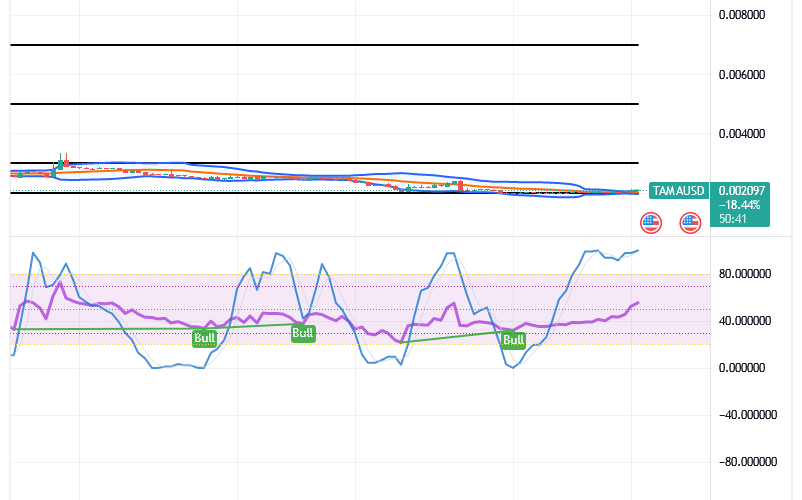Click the -80.000000 oscillator axis label
Screen dimensions: 802x500
pos(747,462)
